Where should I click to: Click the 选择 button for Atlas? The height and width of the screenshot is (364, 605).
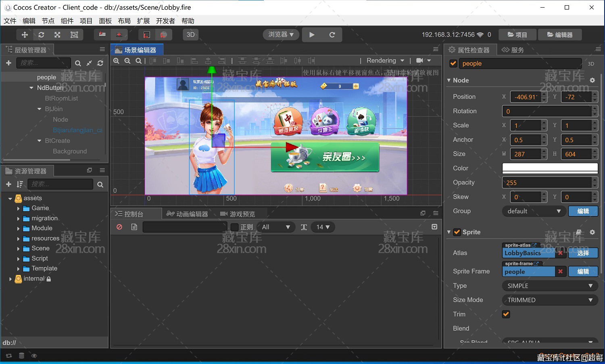point(583,253)
